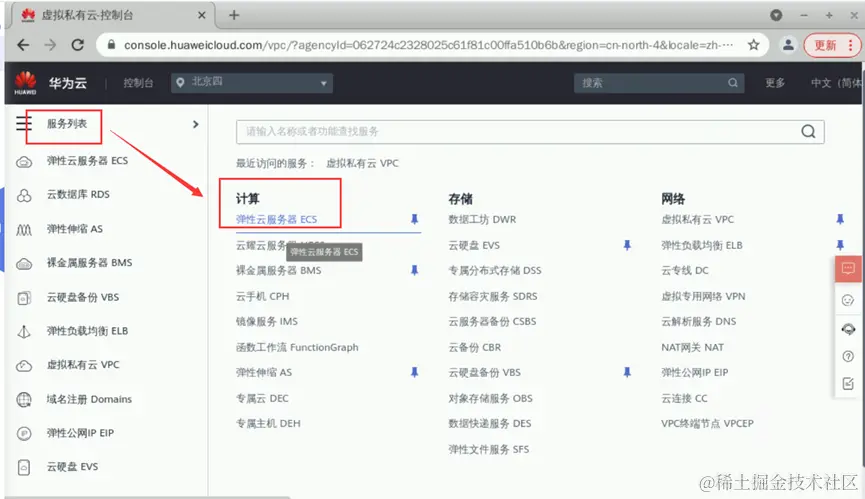Image resolution: width=865 pixels, height=499 pixels.
Task: Open the NAT网关 NAT link
Action: (x=692, y=347)
